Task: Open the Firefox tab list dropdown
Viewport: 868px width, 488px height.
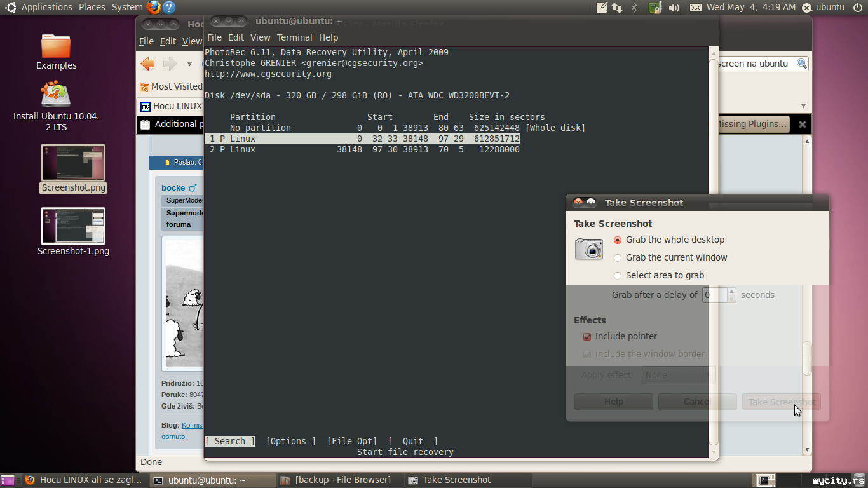Action: [803, 106]
